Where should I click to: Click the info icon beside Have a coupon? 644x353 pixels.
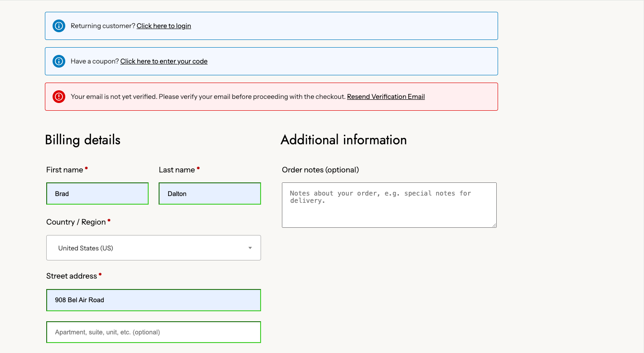59,61
